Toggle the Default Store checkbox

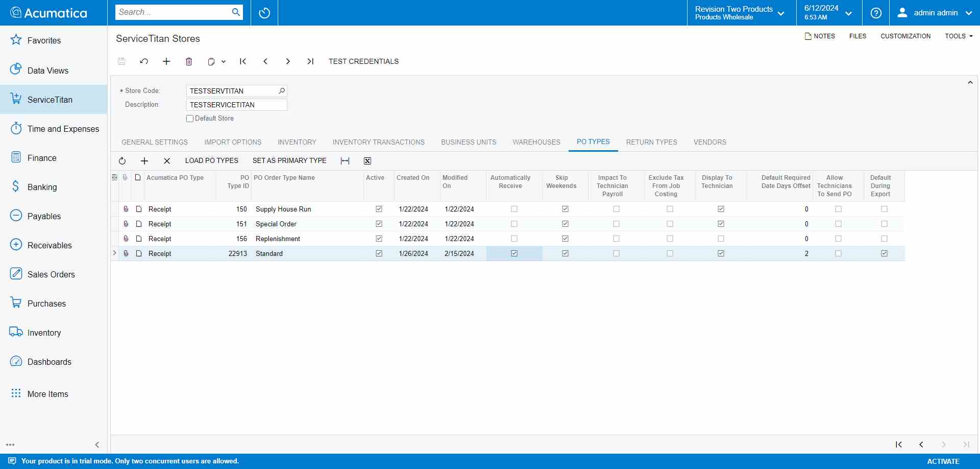point(190,119)
